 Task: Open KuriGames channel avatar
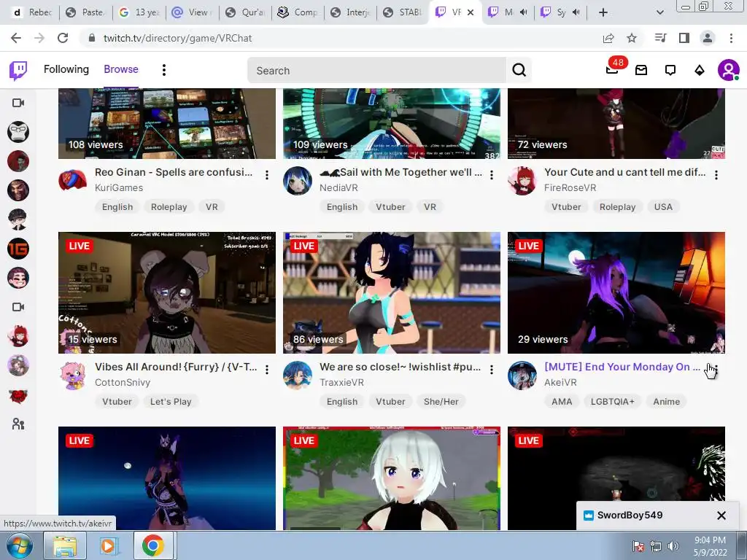coord(72,181)
